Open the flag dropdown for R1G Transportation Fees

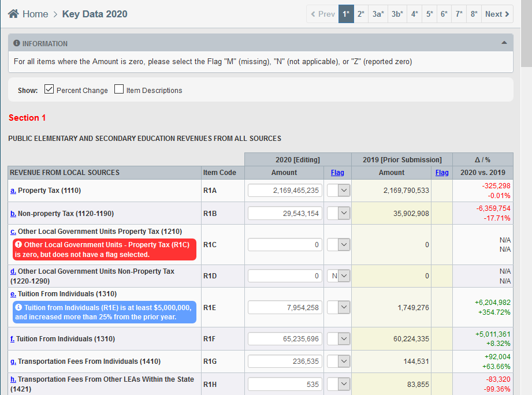pos(338,362)
